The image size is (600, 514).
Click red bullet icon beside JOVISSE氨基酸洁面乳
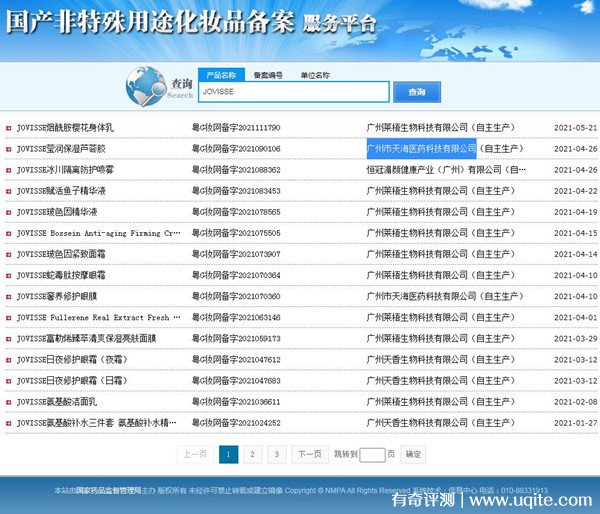coord(9,401)
